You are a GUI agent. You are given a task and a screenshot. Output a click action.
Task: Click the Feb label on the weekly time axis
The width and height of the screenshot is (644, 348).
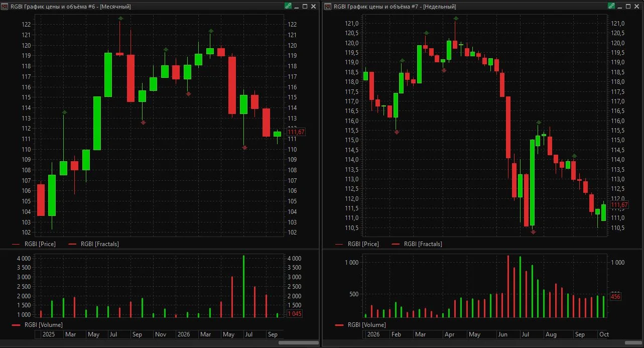click(x=397, y=334)
